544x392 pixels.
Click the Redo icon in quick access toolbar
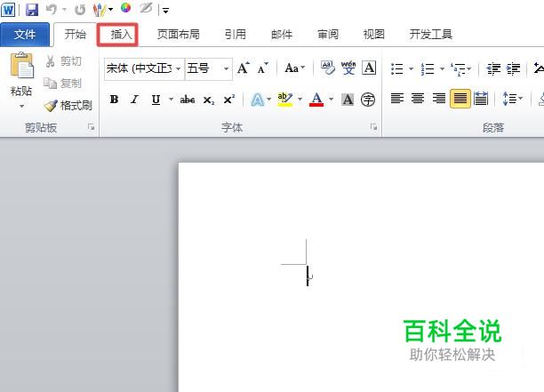80,10
